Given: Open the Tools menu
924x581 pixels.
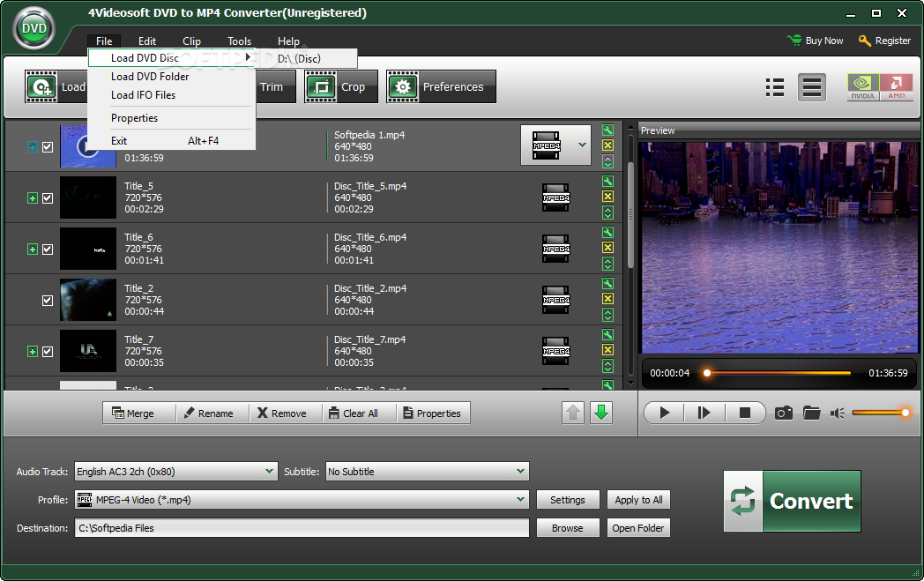Looking at the screenshot, I should coord(239,41).
